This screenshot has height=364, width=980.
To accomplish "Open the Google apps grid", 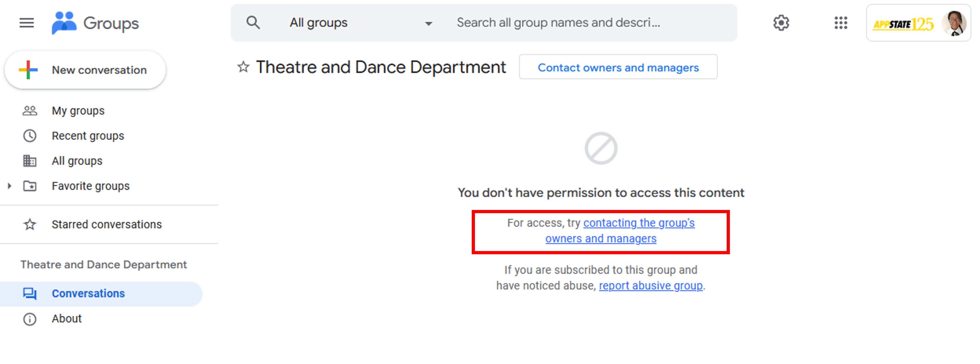I will tap(841, 23).
